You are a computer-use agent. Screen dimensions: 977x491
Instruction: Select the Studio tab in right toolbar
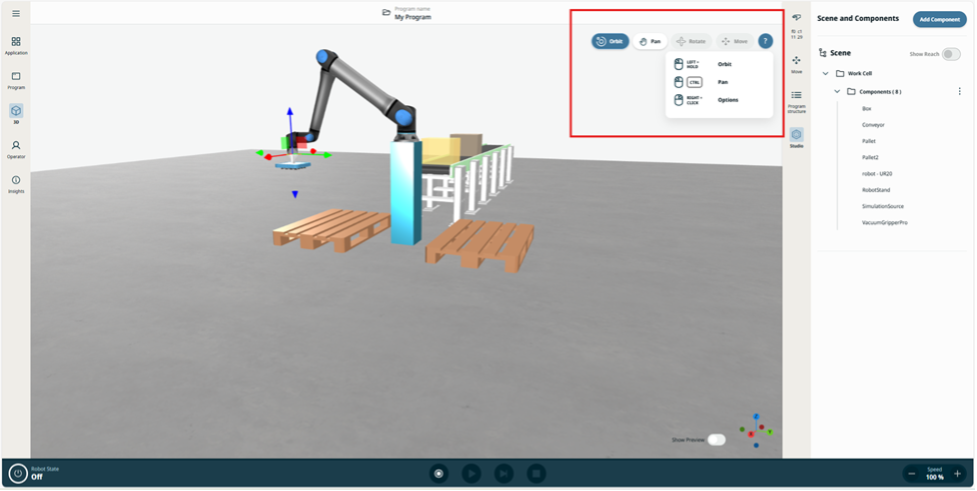[x=796, y=137]
